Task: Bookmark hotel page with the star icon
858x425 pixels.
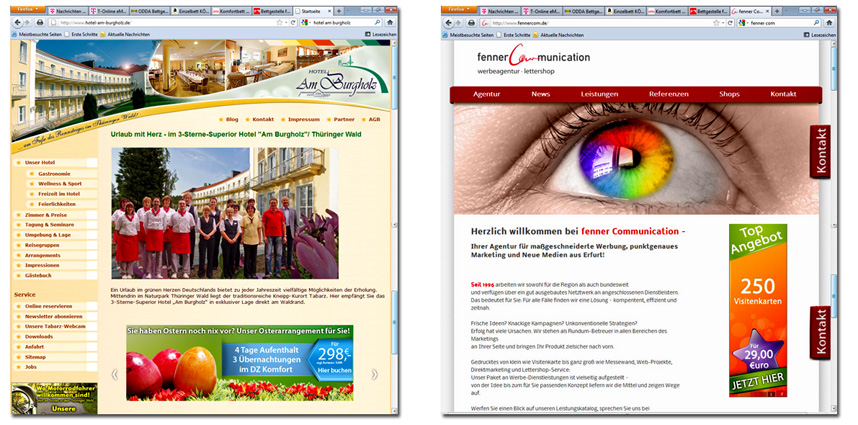Action: pos(279,22)
